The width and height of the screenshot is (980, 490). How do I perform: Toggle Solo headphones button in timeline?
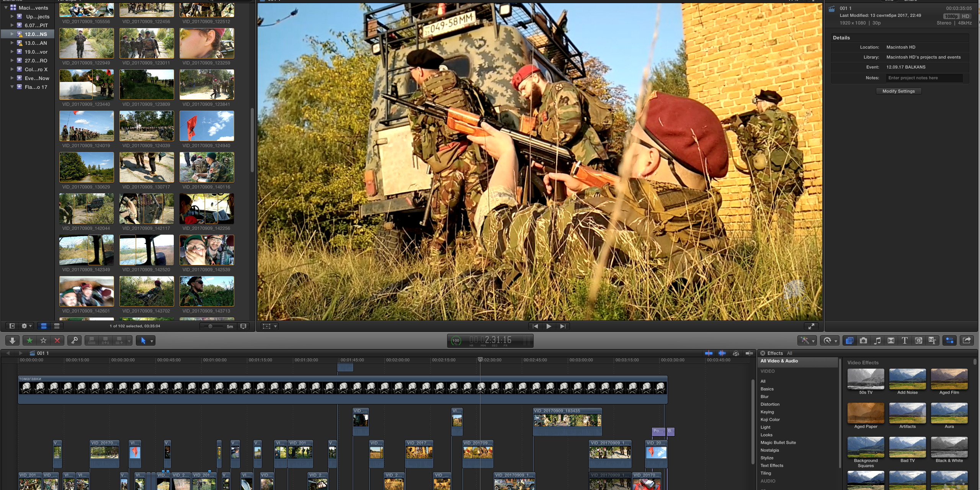(736, 353)
